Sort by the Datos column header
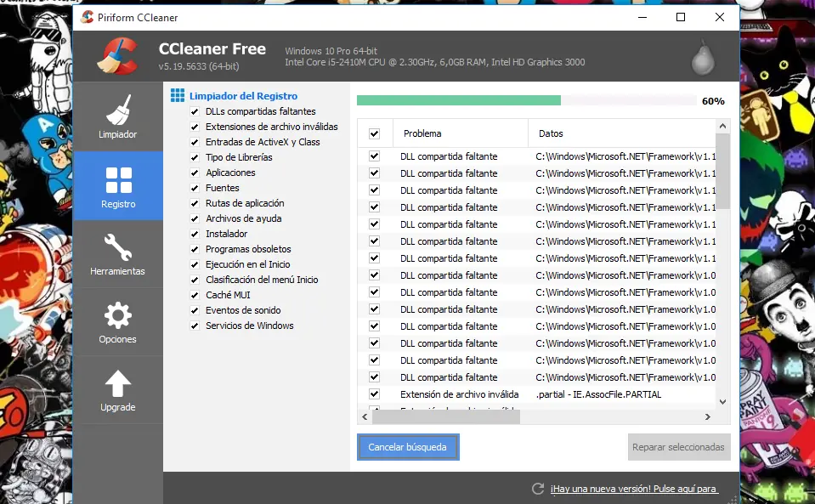The width and height of the screenshot is (815, 504). coord(621,133)
